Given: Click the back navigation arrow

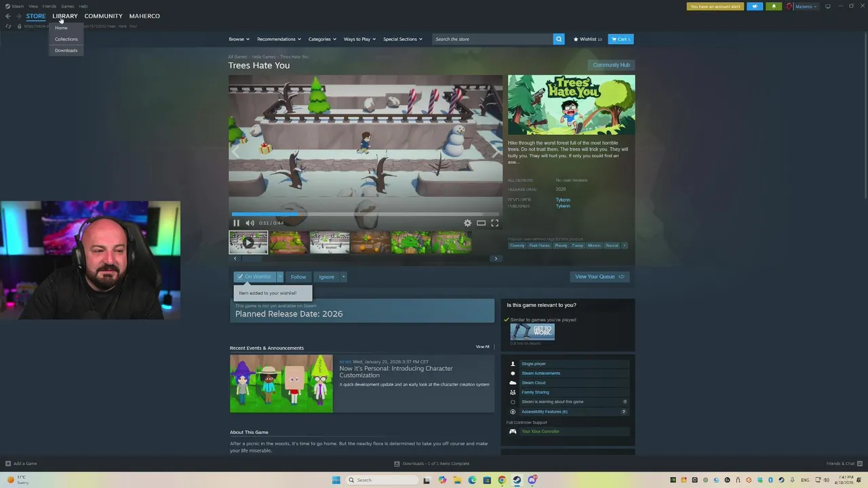Looking at the screenshot, I should click(8, 16).
